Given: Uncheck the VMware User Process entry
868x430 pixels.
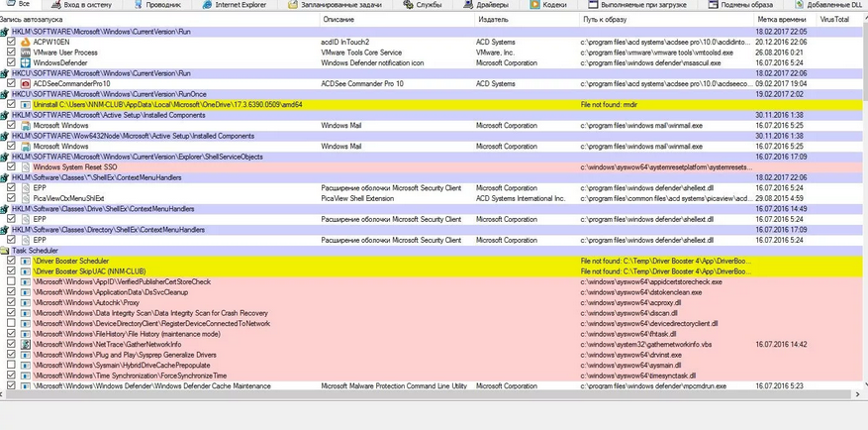Looking at the screenshot, I should (x=11, y=53).
